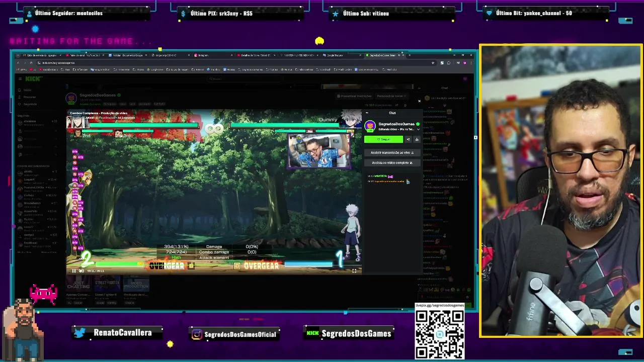644x362 pixels.
Task: Close the clip overlay with the X
Action: (419, 101)
